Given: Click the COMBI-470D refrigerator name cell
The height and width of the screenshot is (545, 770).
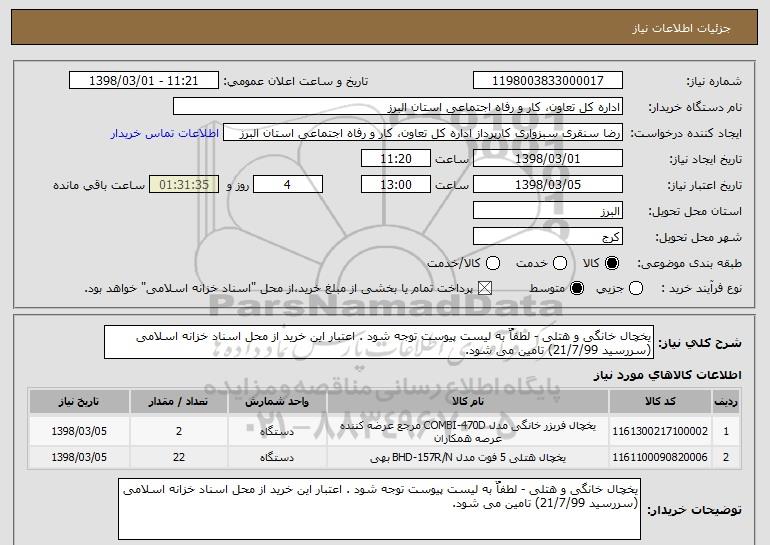Looking at the screenshot, I should (x=468, y=431).
